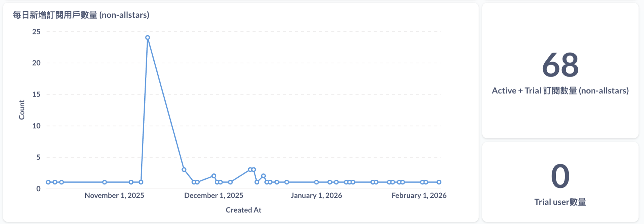Viewport: 644px width, 224px height.
Task: Click the value-2 data point above December 1
Action: pos(214,176)
